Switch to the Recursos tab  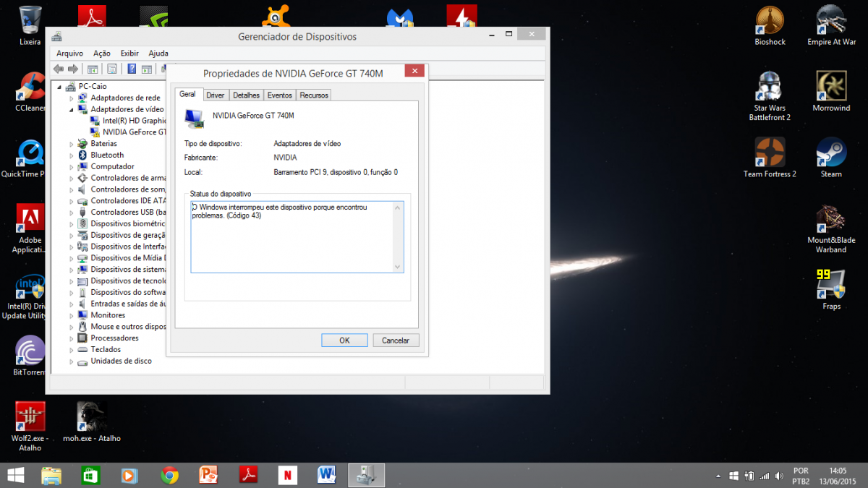[314, 95]
